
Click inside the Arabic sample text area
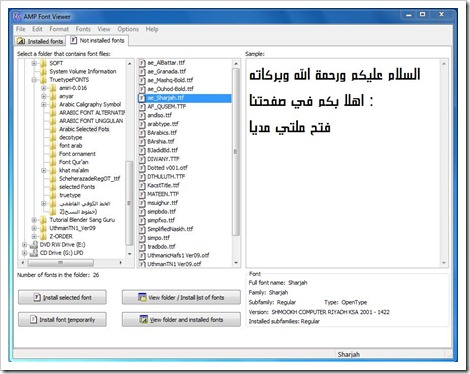pyautogui.click(x=343, y=163)
